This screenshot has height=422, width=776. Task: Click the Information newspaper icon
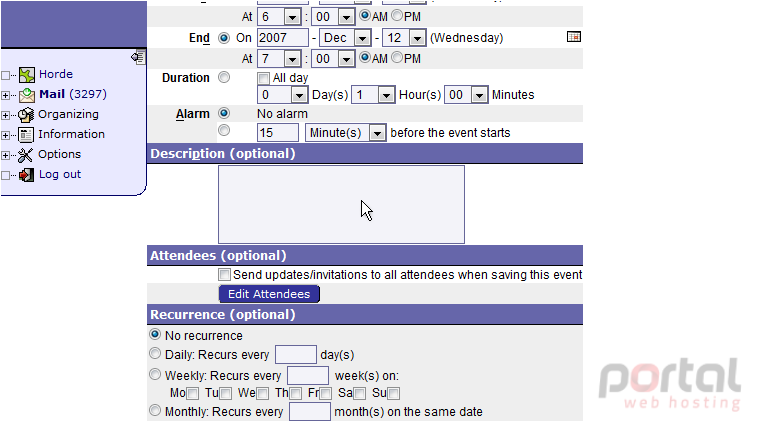pyautogui.click(x=26, y=135)
